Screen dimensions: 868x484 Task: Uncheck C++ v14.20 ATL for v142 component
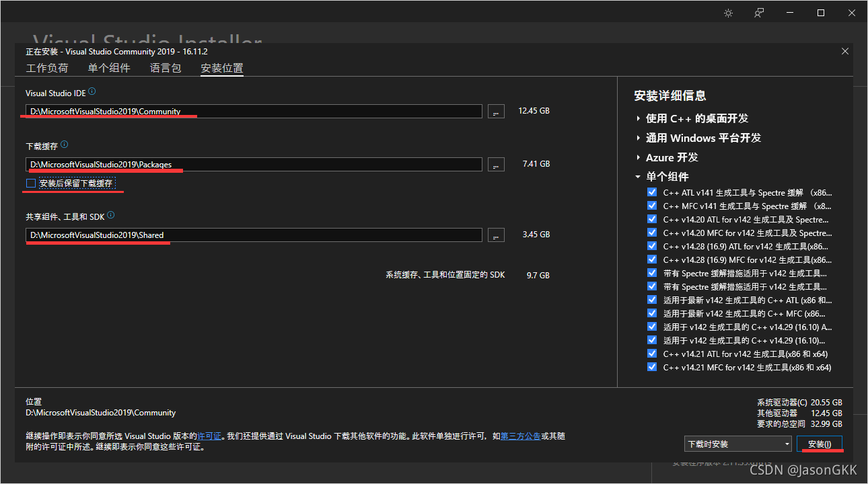coord(651,219)
